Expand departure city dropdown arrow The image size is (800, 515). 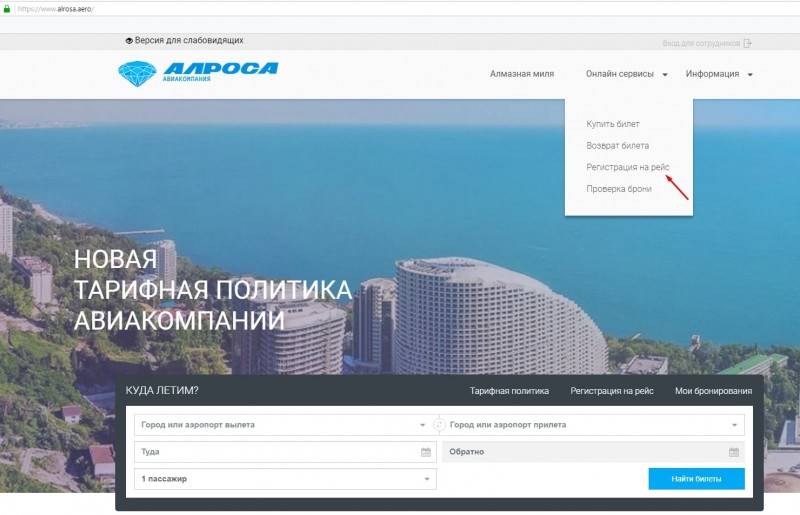(422, 425)
